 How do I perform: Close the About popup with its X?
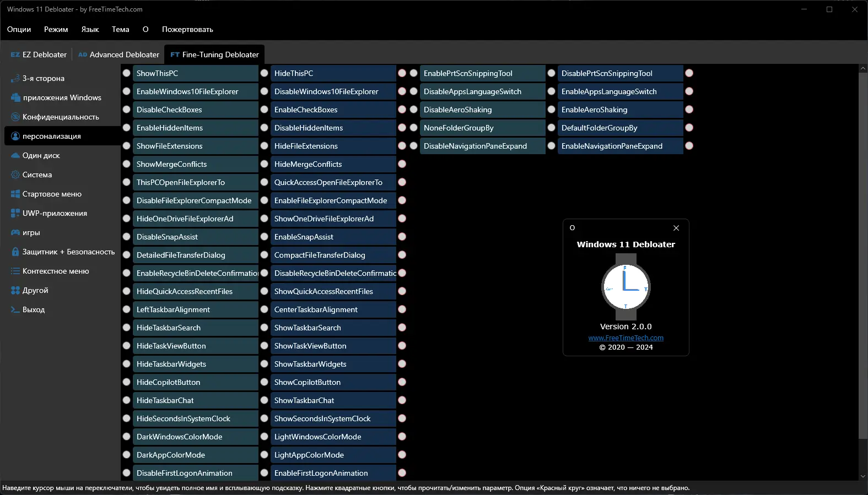point(676,228)
